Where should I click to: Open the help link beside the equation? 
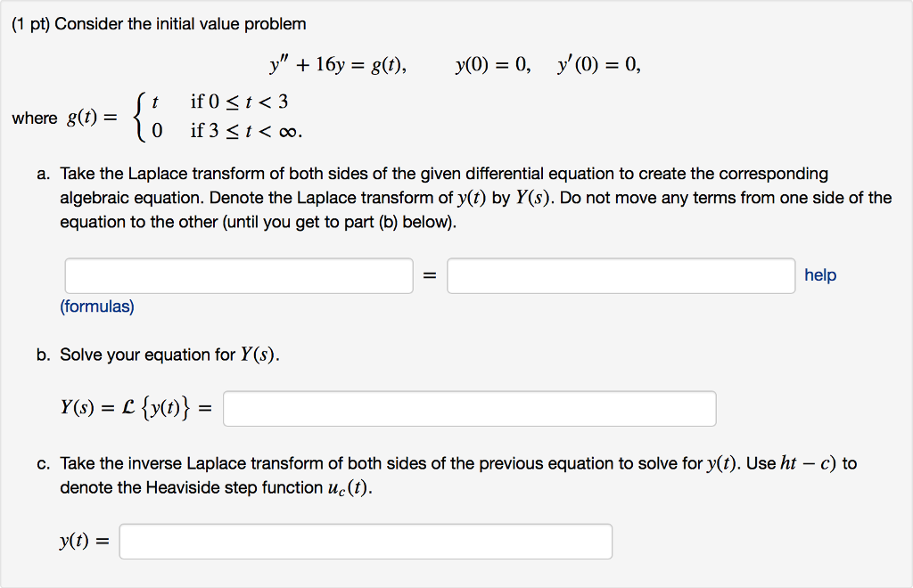820,275
